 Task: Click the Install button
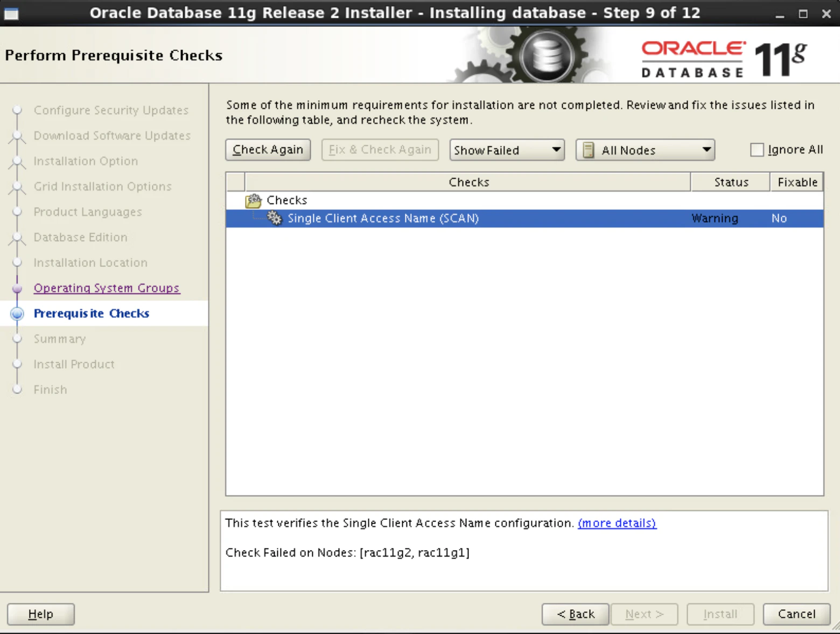(x=720, y=614)
